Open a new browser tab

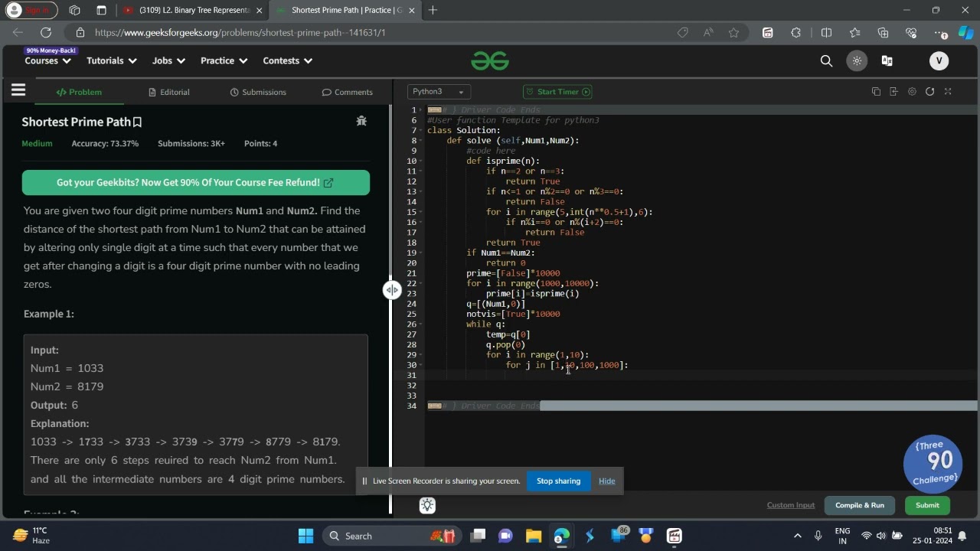tap(433, 11)
